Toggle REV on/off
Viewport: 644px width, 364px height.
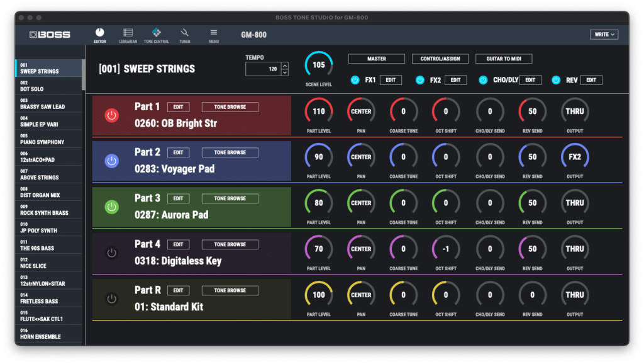[556, 80]
